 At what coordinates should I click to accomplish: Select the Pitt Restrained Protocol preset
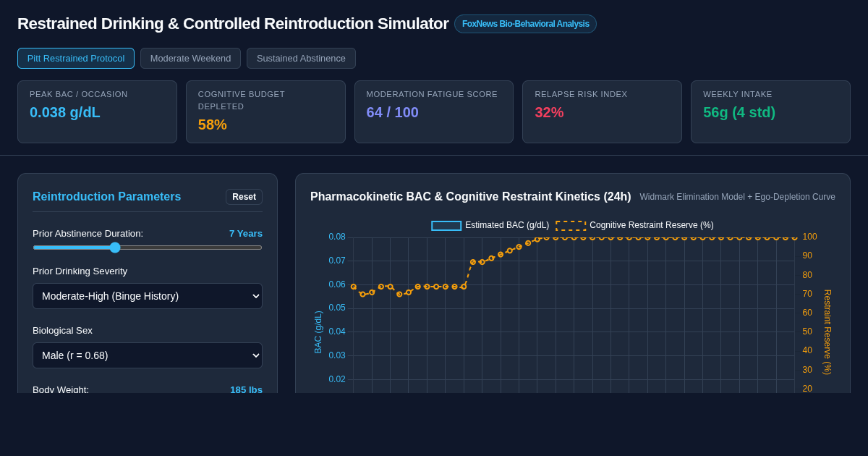pyautogui.click(x=76, y=58)
